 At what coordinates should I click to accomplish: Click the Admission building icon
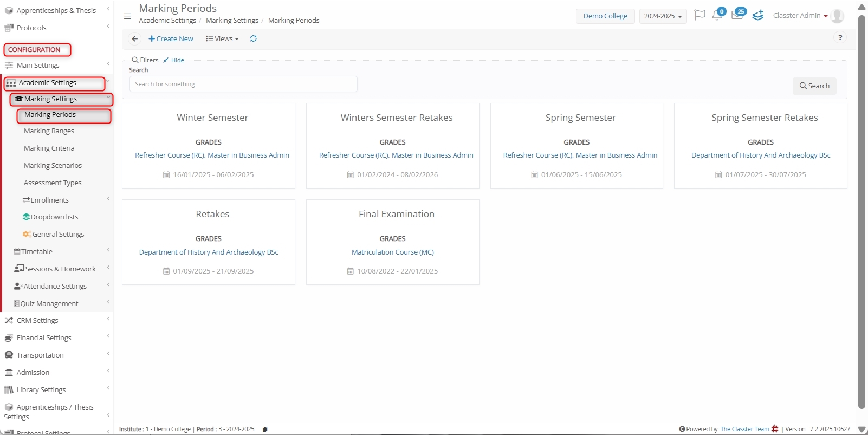tap(9, 373)
